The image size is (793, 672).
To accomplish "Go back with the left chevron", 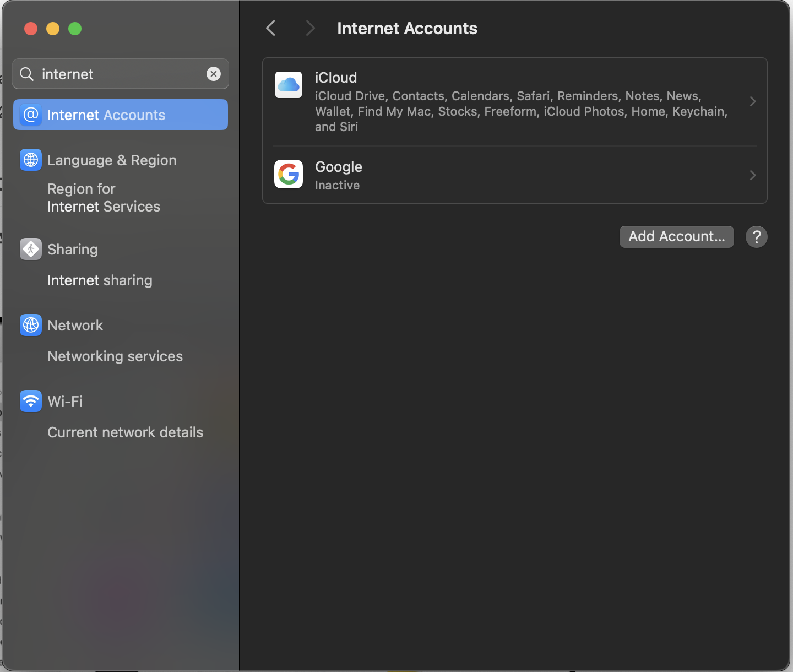I will pos(270,28).
